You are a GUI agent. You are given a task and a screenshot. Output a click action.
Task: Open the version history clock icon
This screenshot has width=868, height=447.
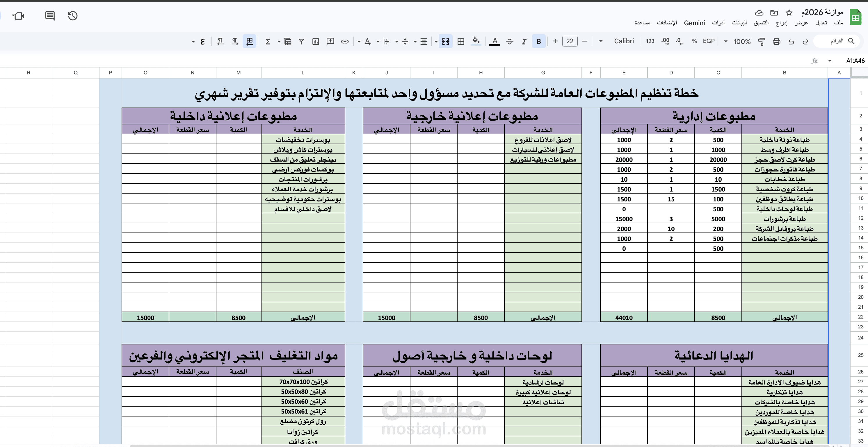tap(72, 16)
